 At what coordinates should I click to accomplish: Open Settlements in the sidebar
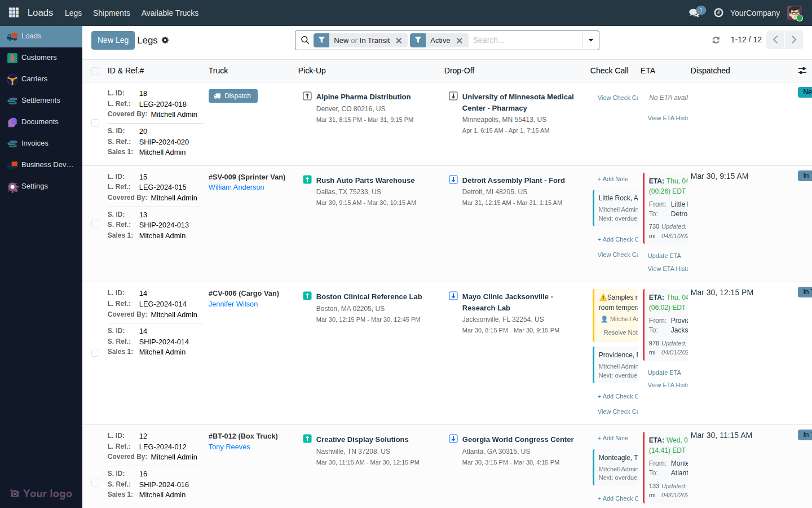(41, 100)
